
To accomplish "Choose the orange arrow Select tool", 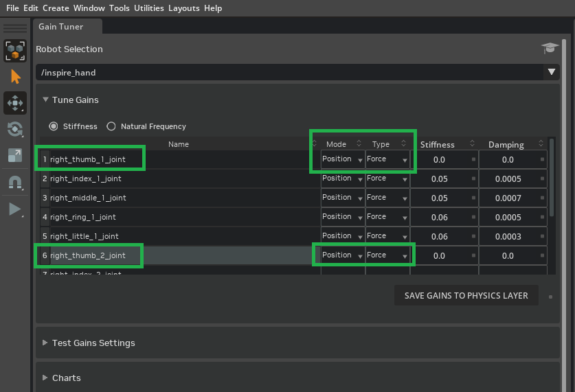I will 15,77.
